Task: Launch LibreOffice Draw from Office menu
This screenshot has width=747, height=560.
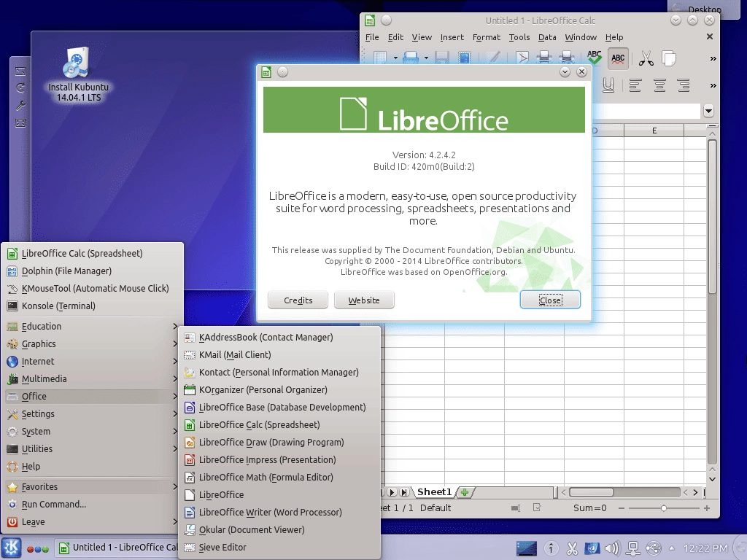Action: 280,442
